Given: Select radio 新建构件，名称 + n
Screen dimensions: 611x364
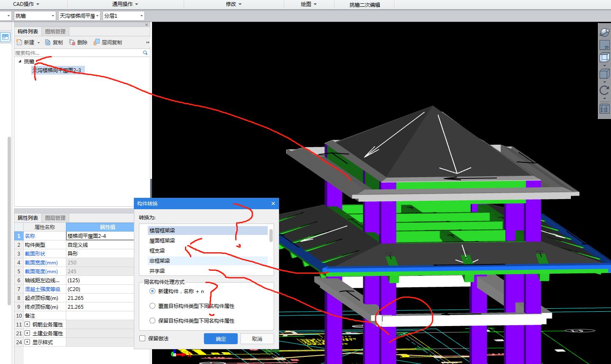Looking at the screenshot, I should coord(152,291).
